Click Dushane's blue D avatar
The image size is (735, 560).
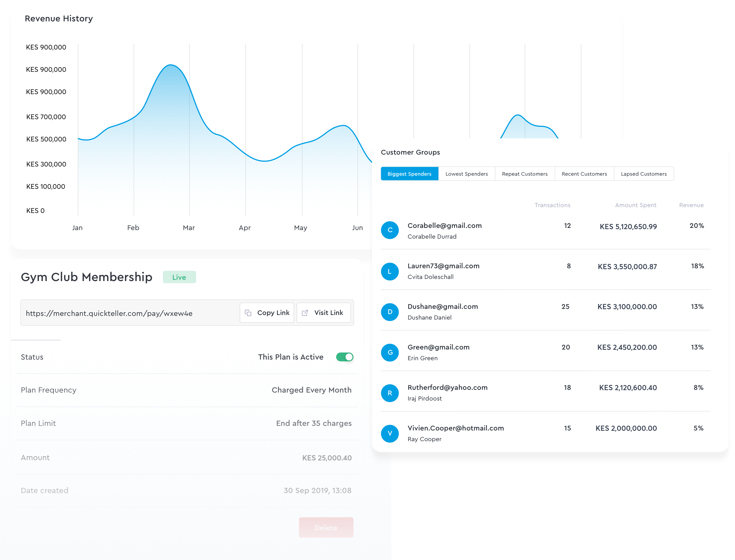390,312
